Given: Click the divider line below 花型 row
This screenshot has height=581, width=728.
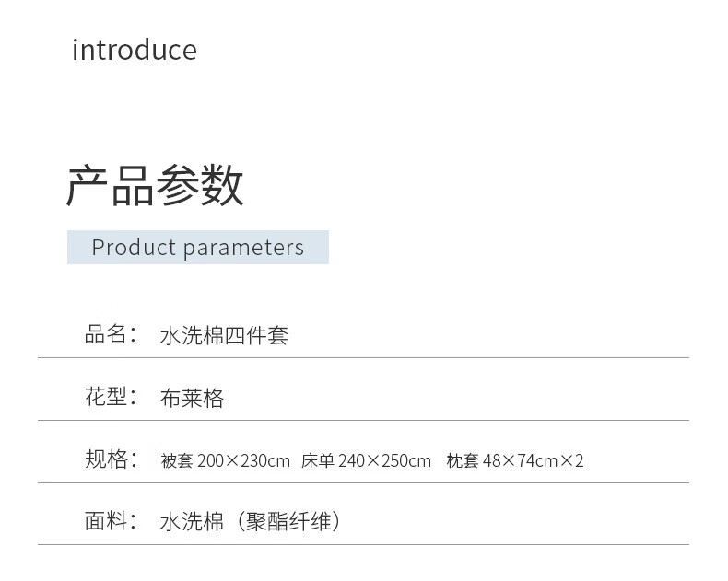Looking at the screenshot, I should [363, 420].
